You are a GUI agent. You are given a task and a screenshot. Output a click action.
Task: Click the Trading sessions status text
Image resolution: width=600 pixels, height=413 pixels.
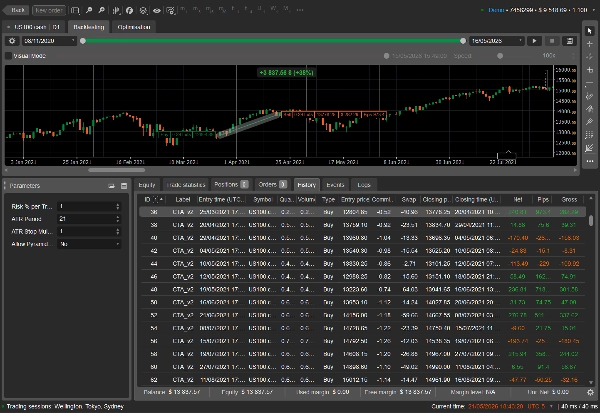click(x=65, y=406)
